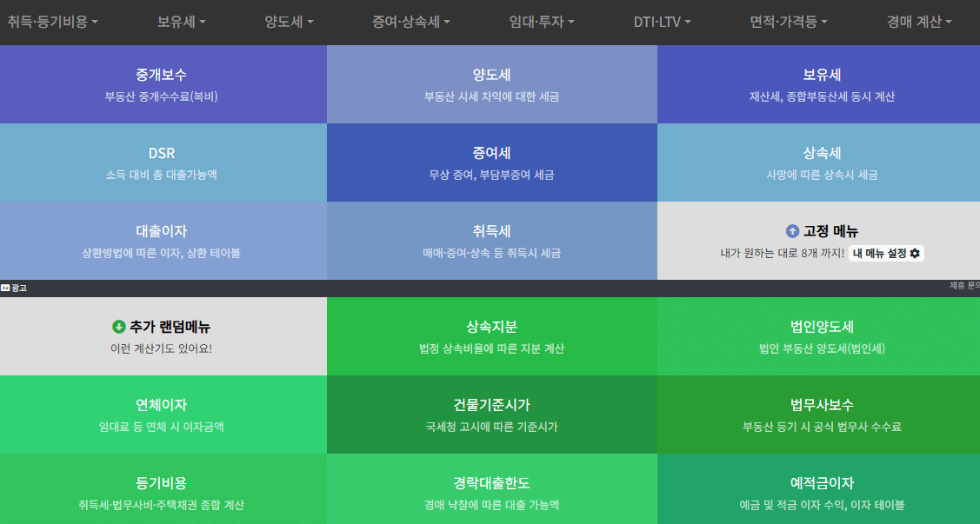This screenshot has width=980, height=524.
Task: Open the 대출이자 loan interest calculator
Action: pyautogui.click(x=162, y=241)
